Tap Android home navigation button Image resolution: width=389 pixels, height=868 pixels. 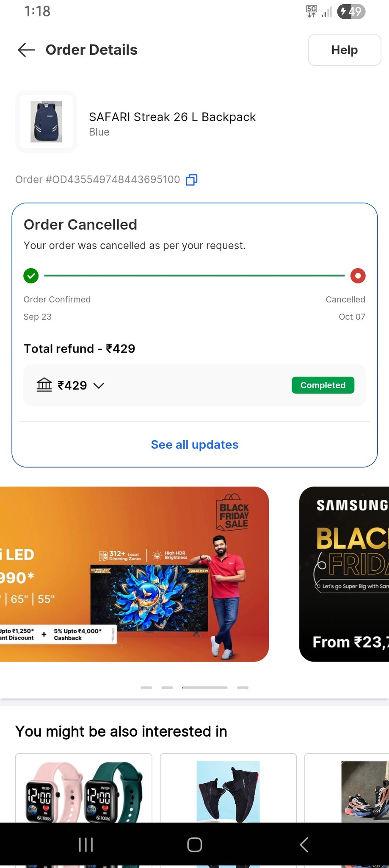tap(195, 845)
